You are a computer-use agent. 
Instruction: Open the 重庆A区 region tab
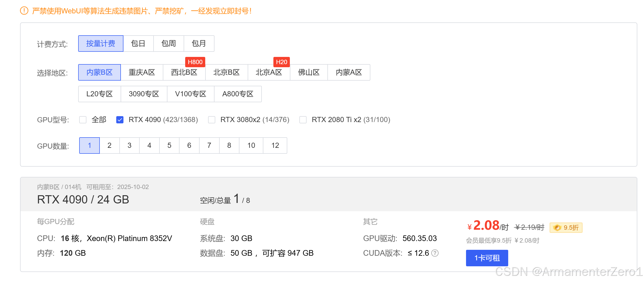tap(142, 72)
